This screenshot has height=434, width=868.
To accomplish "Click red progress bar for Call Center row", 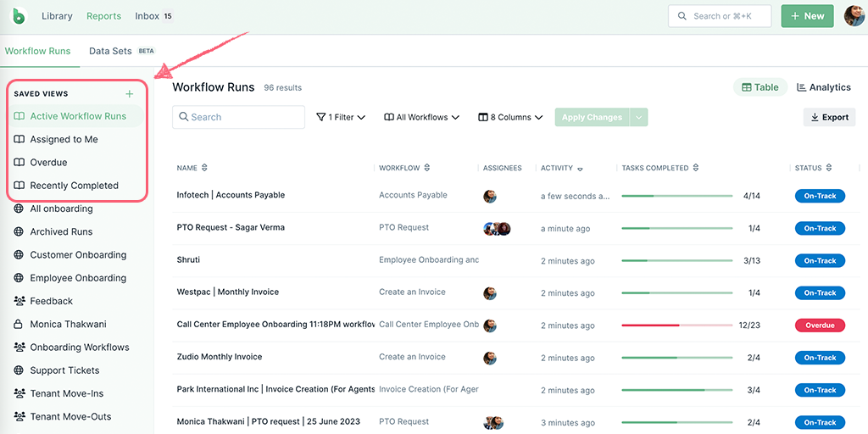I will (x=677, y=325).
